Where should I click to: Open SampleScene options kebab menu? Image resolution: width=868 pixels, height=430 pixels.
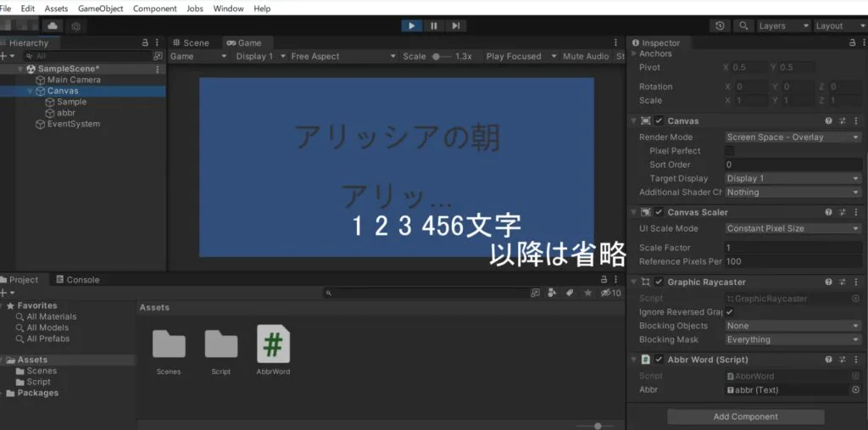[157, 70]
